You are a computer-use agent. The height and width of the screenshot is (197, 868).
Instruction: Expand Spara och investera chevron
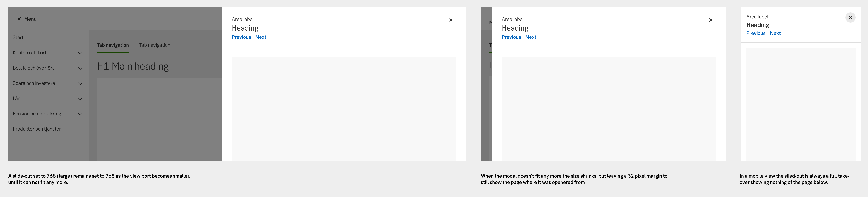80,84
